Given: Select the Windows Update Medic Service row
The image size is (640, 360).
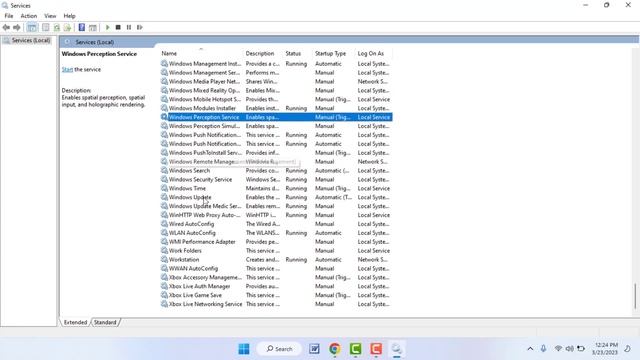Looking at the screenshot, I should click(x=276, y=206).
